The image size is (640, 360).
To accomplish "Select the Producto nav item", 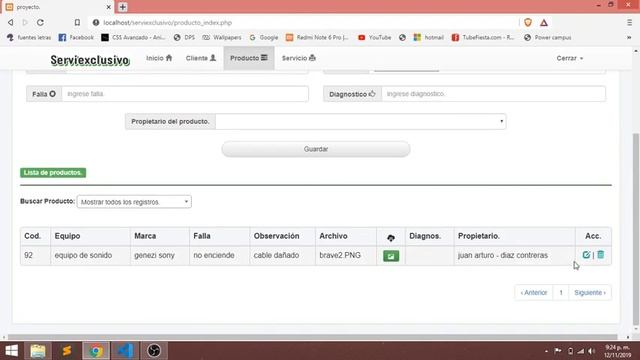I will 249,58.
